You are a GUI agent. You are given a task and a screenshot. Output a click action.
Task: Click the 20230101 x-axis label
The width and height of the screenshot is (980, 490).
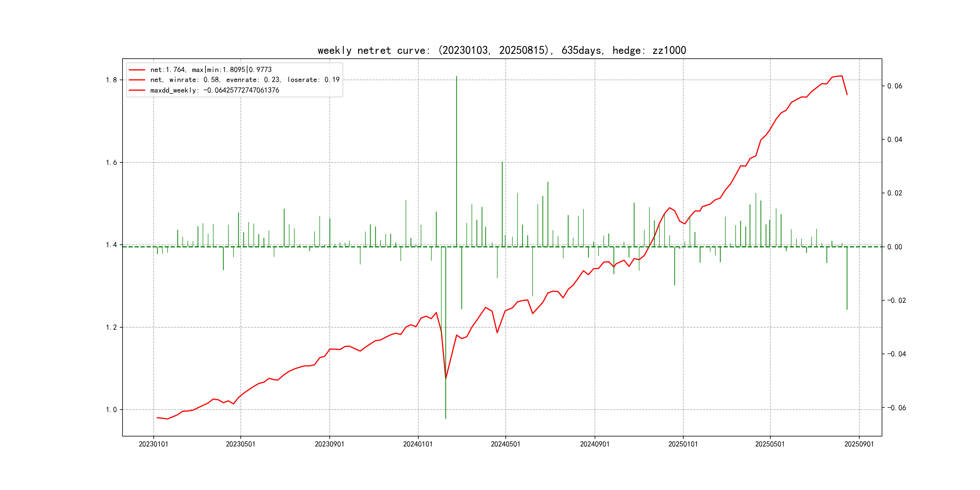153,444
